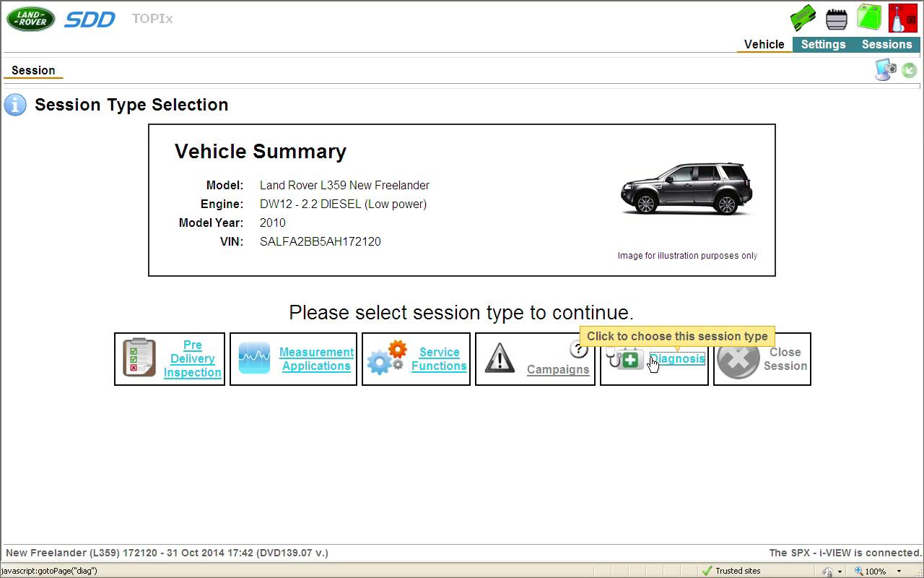Click the screenshot capture camera icon
Viewport: 924px width, 578px height.
pyautogui.click(x=885, y=69)
